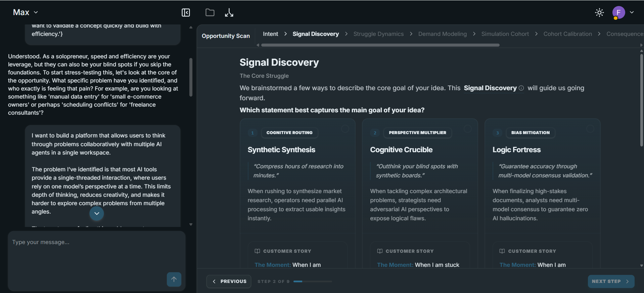Viewport: 644px width, 293px height.
Task: Click the chat panel vertical scrollbar thumb
Action: point(191,77)
